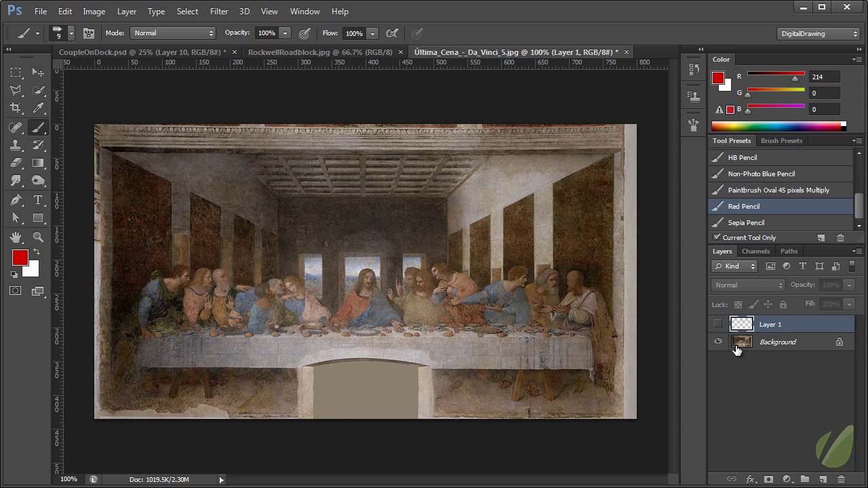Select the History Brush tool
The height and width of the screenshot is (488, 868).
point(38,145)
